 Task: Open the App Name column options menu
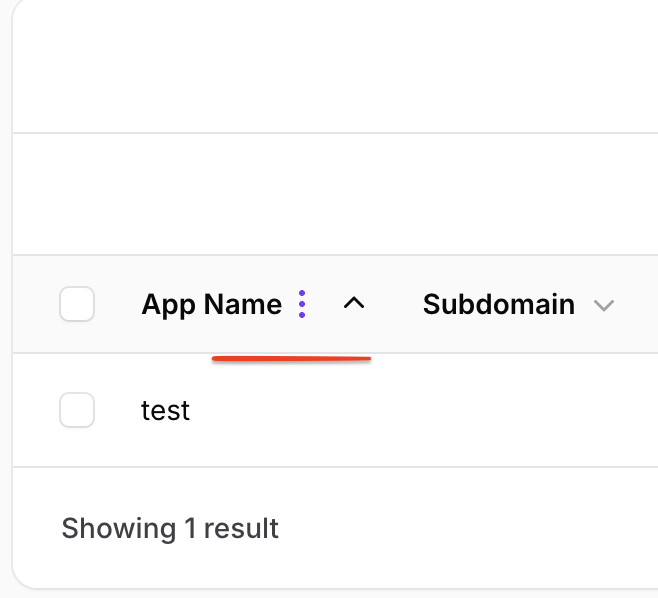click(x=302, y=304)
